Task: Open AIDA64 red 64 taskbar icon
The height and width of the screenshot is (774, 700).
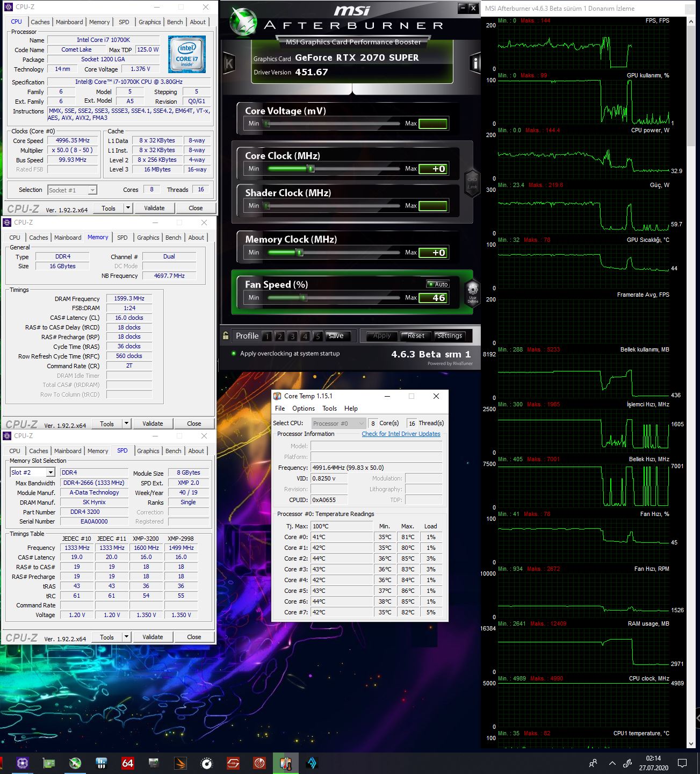Action: point(127,763)
